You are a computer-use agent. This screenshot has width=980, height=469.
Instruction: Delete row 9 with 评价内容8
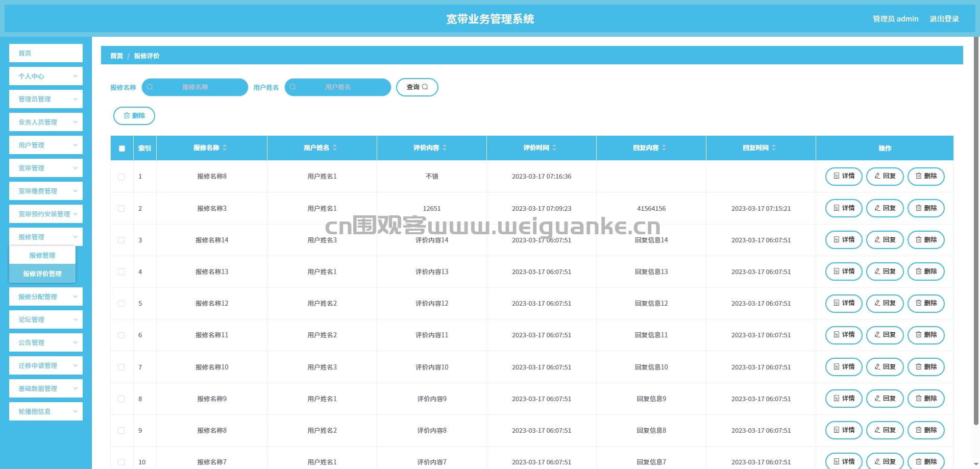coord(926,430)
